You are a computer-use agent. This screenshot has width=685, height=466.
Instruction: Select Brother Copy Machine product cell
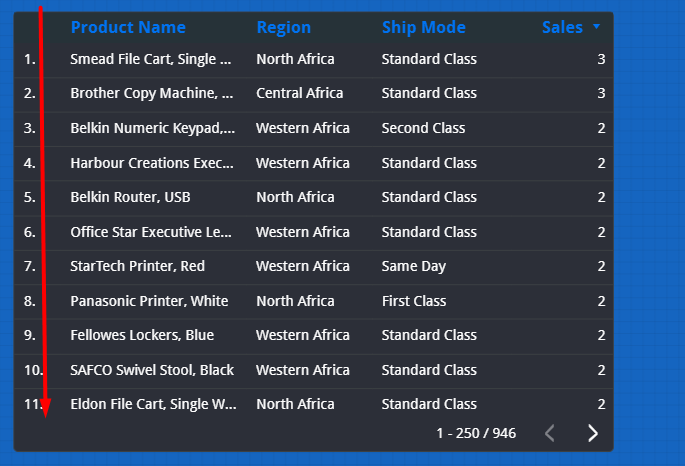[151, 93]
